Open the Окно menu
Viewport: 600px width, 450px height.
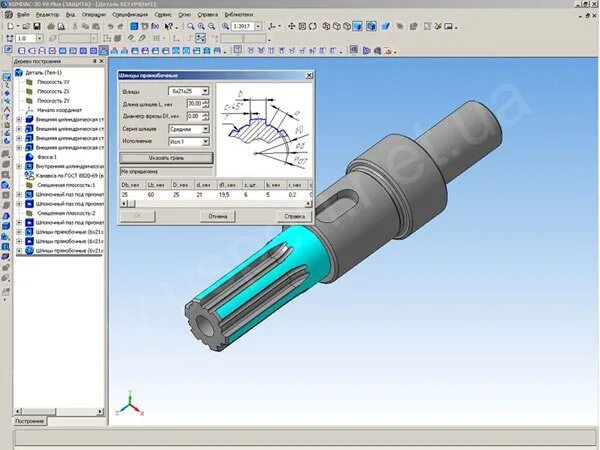[x=184, y=15]
